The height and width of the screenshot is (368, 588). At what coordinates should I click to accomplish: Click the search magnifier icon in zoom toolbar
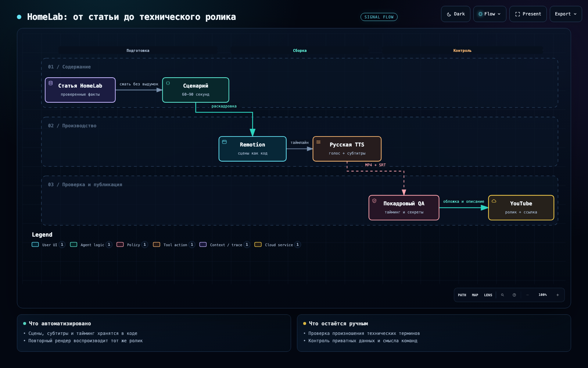point(502,295)
